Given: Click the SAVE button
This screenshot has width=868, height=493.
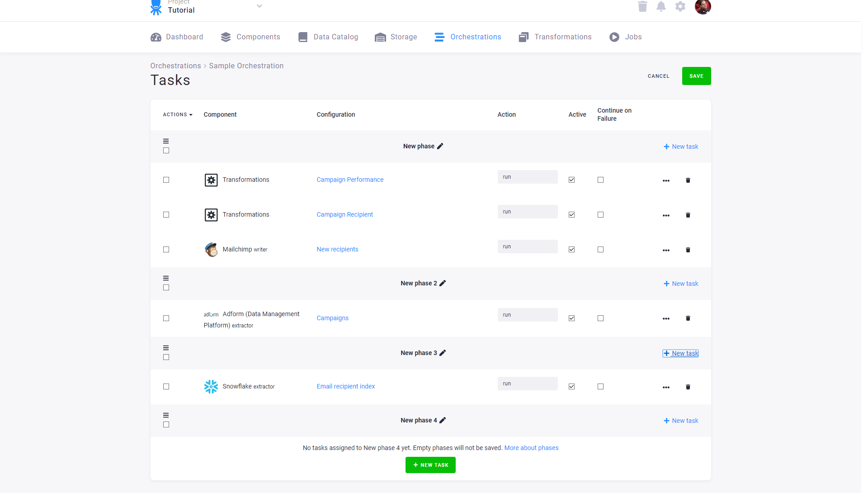Looking at the screenshot, I should [696, 76].
